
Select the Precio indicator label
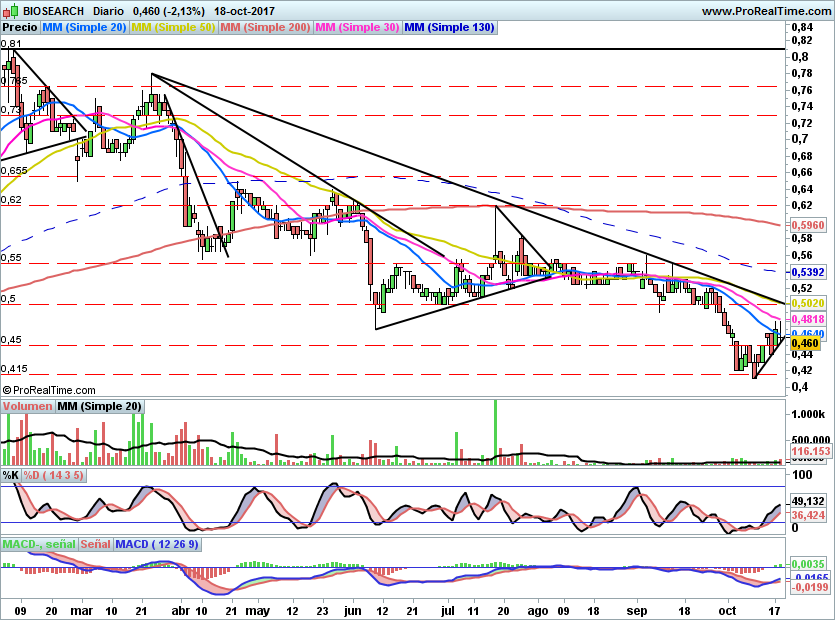[20, 27]
